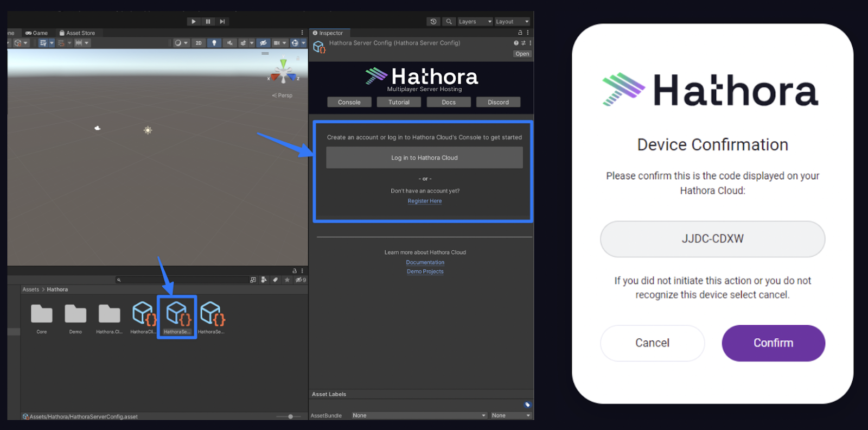Click the Assets breadcrumb
This screenshot has height=430, width=868.
pyautogui.click(x=31, y=289)
